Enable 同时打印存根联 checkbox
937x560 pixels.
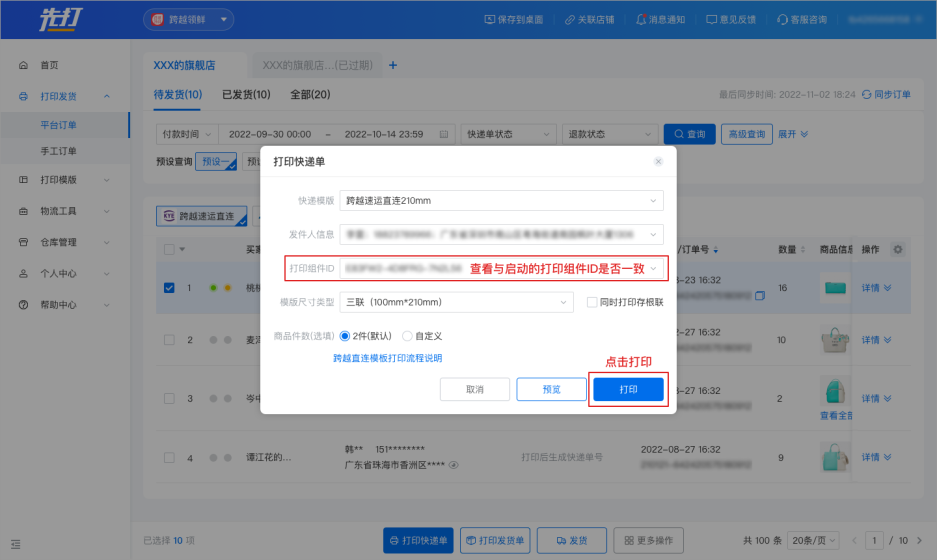coord(592,302)
